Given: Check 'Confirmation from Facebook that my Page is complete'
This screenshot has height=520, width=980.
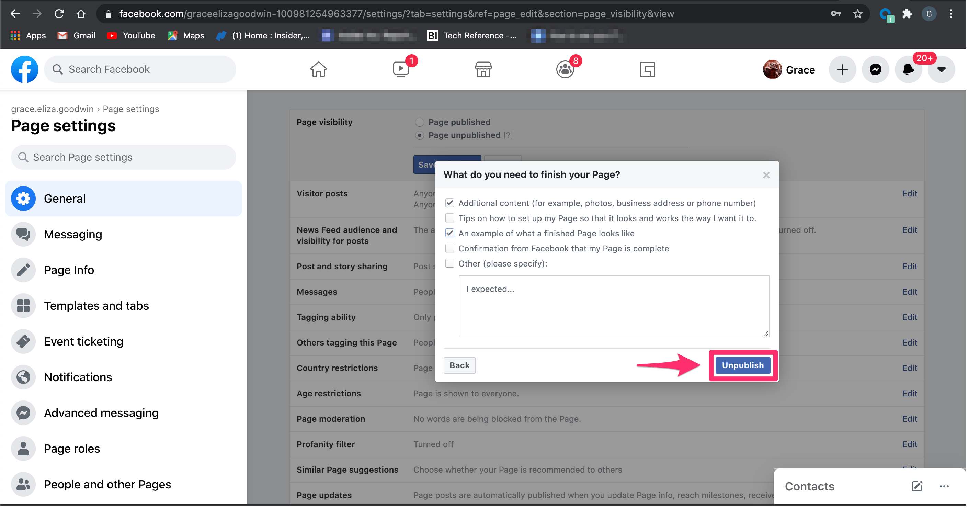Looking at the screenshot, I should 450,248.
